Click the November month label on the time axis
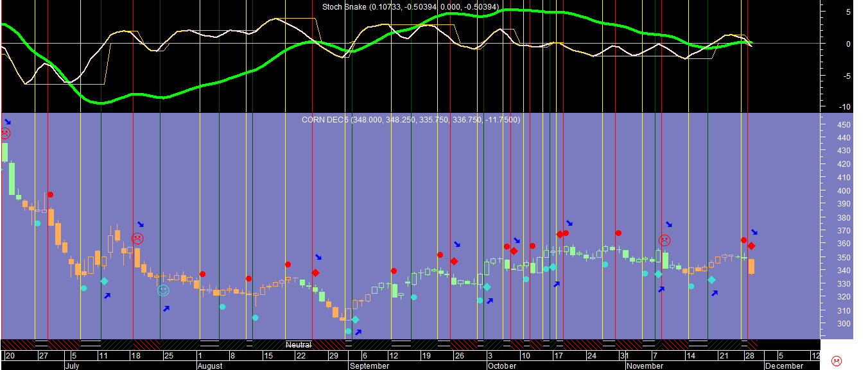868x370 pixels. point(645,366)
